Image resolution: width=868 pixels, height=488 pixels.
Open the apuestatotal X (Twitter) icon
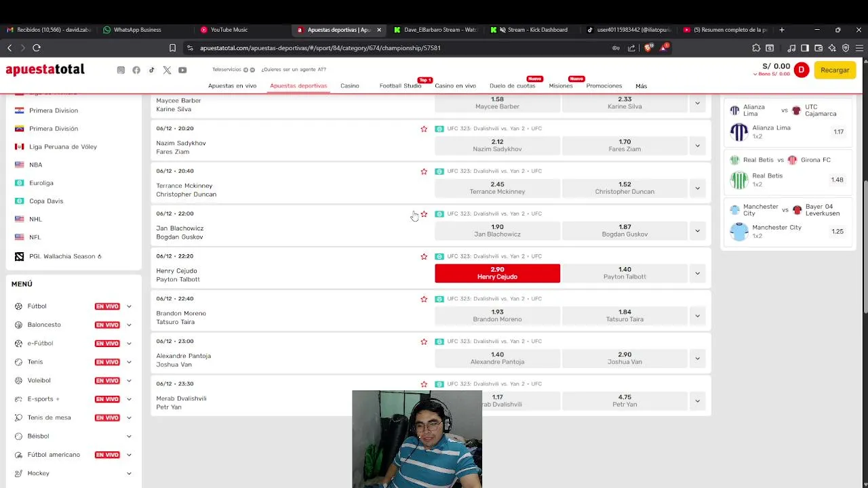[x=167, y=70]
